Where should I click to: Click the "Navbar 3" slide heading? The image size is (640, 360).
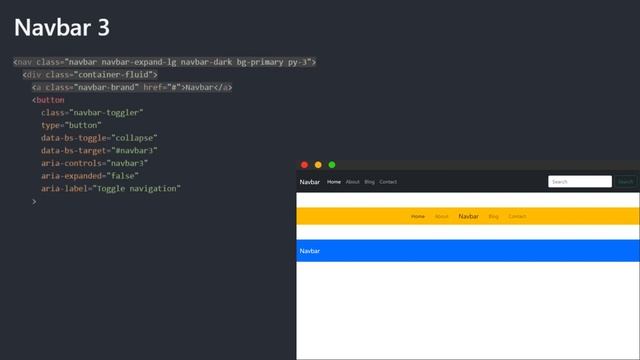click(62, 27)
